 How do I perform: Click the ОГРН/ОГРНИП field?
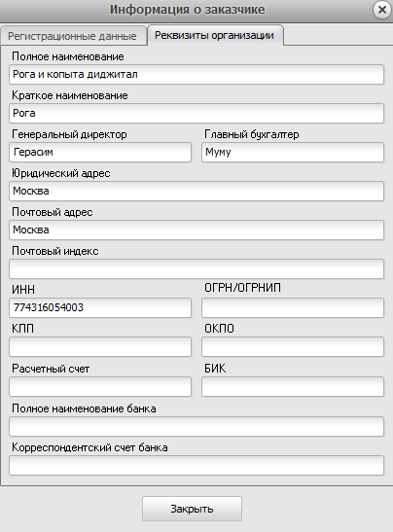(293, 307)
